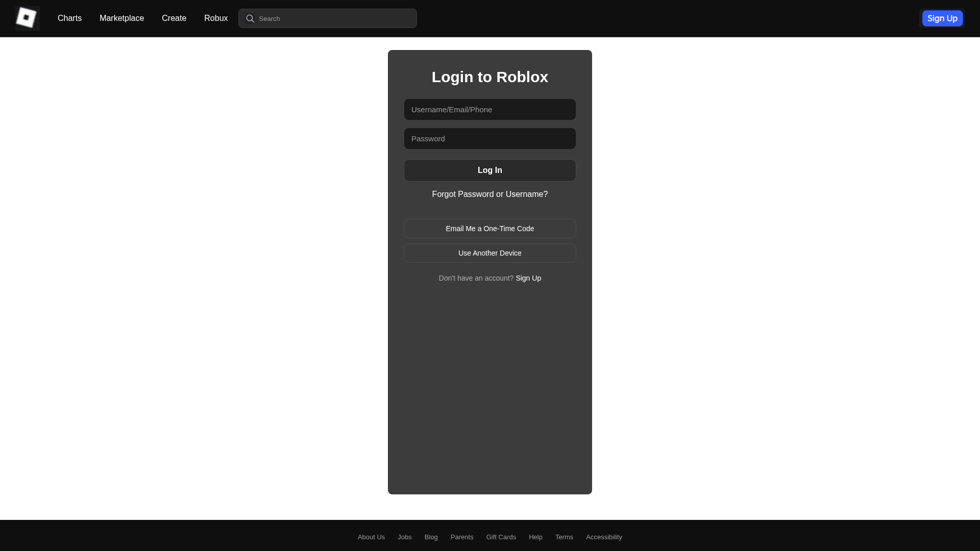Go to the Create page
The image size is (980, 551).
[174, 18]
